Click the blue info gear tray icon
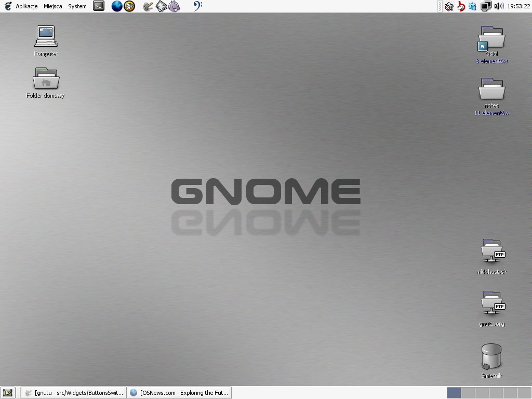This screenshot has height=399, width=532. coord(472,6)
